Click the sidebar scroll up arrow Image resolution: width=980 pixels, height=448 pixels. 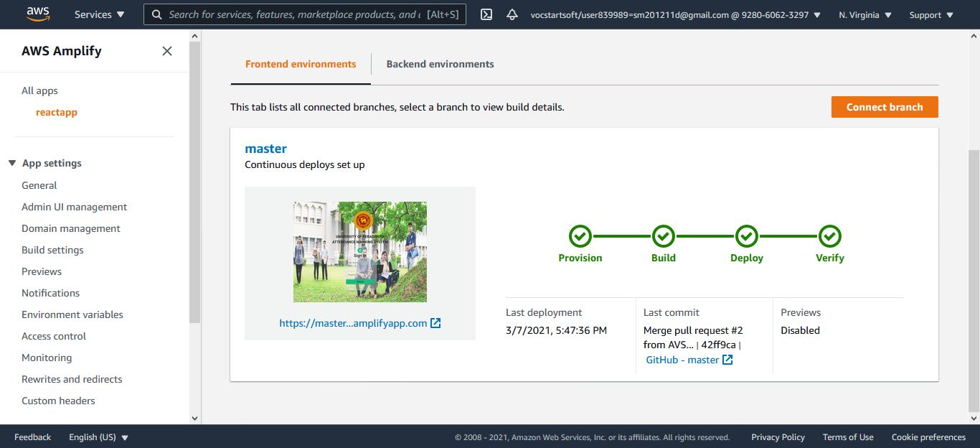click(195, 35)
